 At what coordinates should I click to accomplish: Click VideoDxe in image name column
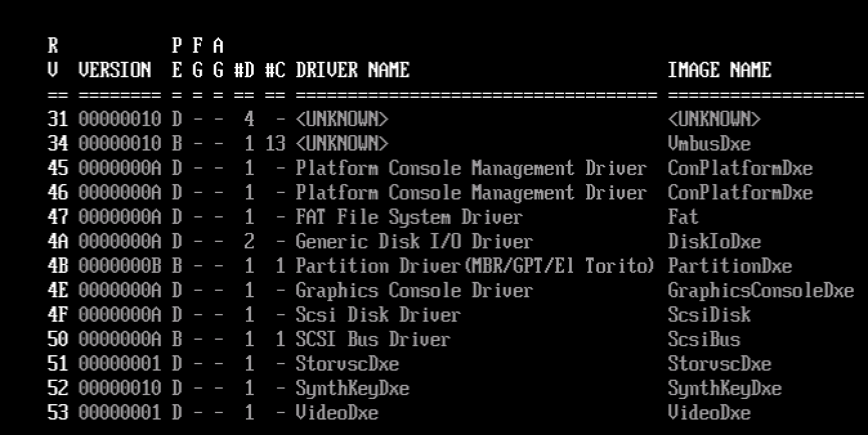point(709,412)
